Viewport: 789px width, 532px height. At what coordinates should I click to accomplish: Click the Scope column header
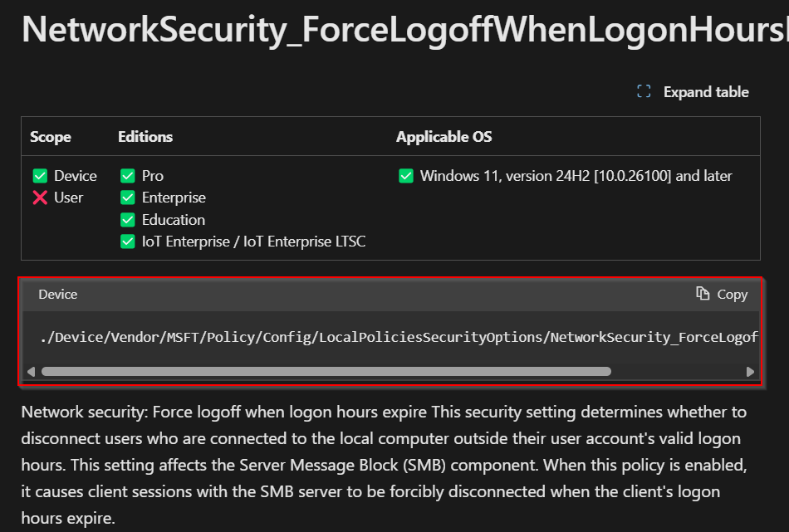[51, 136]
